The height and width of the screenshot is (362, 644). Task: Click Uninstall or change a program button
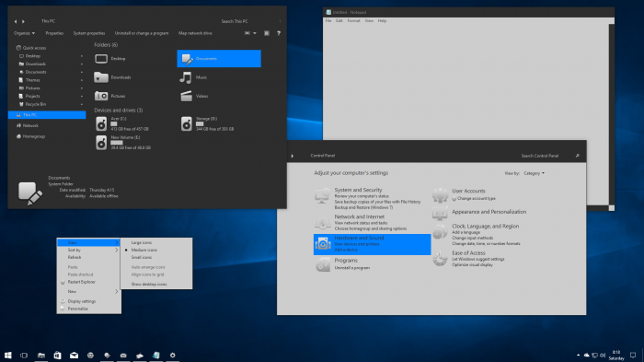(142, 33)
